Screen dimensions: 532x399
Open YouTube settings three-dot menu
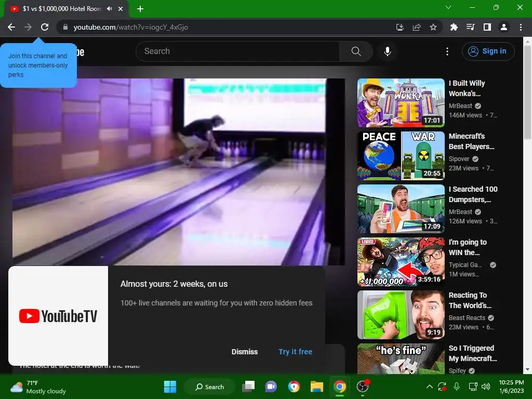pos(447,51)
